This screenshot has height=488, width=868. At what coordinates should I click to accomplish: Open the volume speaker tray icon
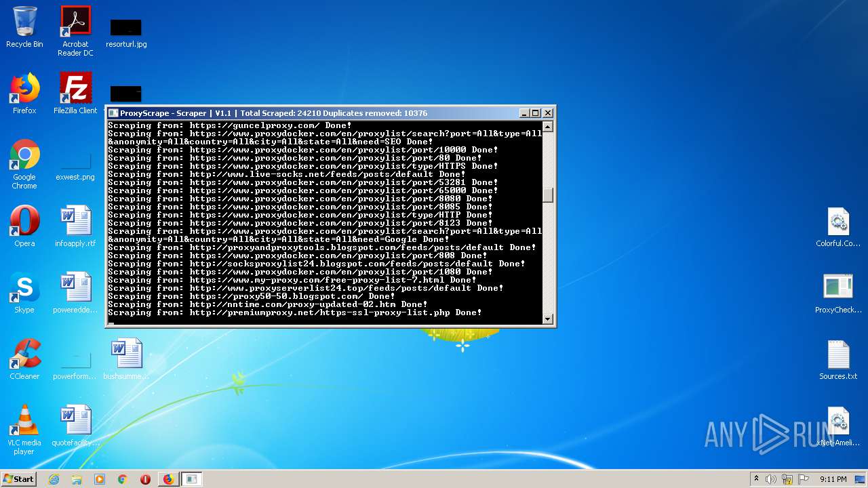pos(771,479)
